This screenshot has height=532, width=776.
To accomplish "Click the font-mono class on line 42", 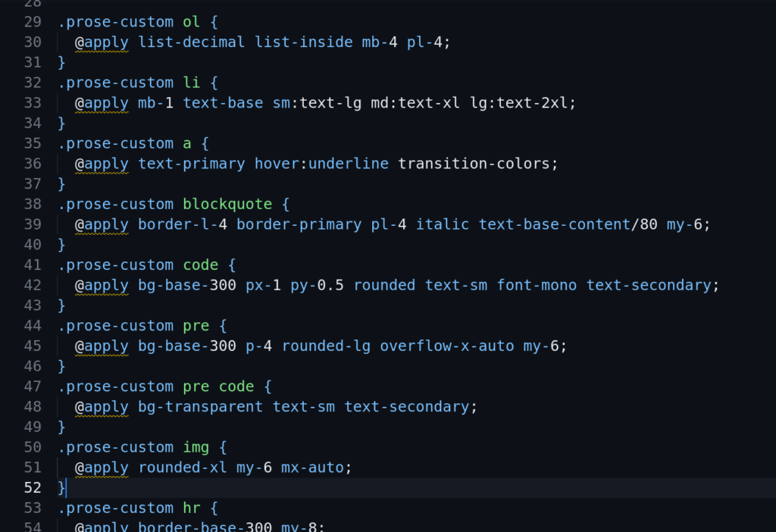I will [537, 284].
